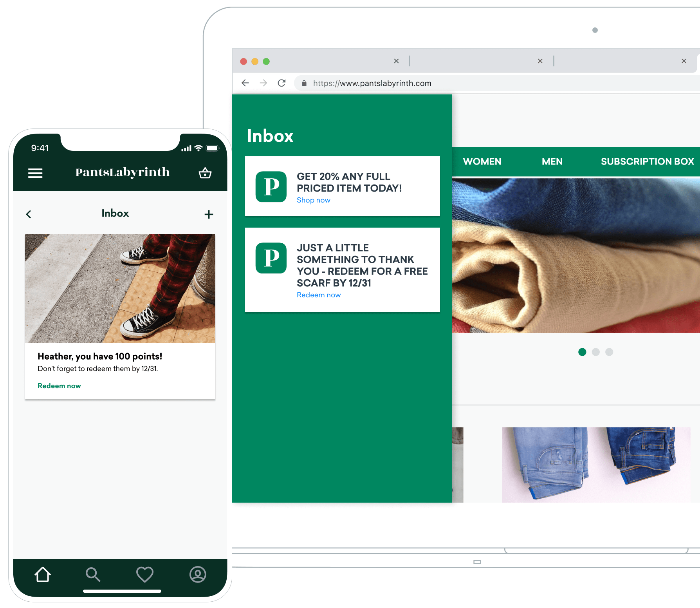Click the browser forward arrow
Viewport: 700px width, 608px height.
(263, 83)
